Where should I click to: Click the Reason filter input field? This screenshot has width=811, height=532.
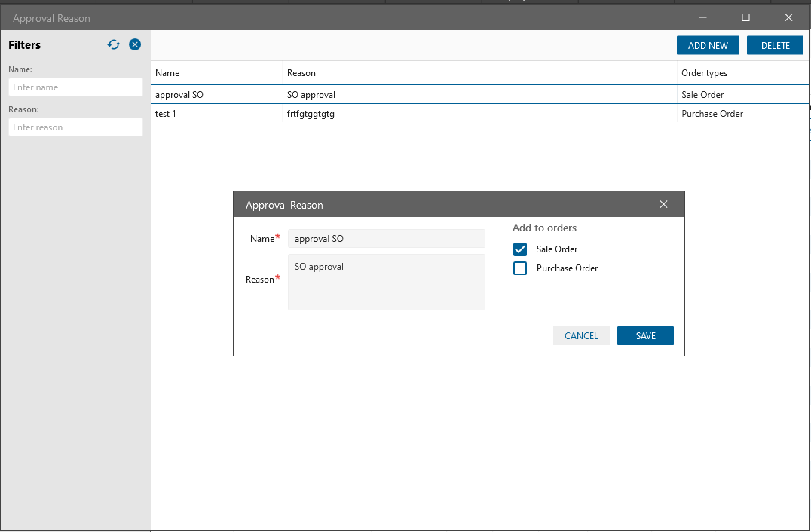point(75,127)
